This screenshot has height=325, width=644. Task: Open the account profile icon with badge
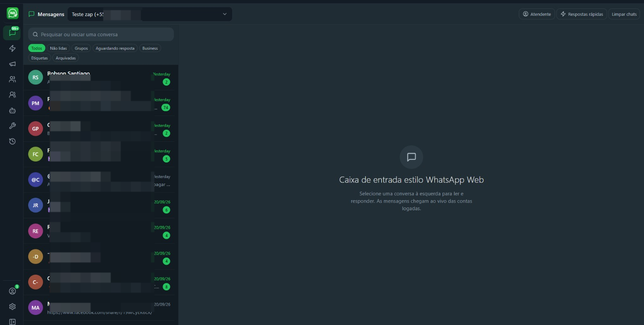pos(12,291)
